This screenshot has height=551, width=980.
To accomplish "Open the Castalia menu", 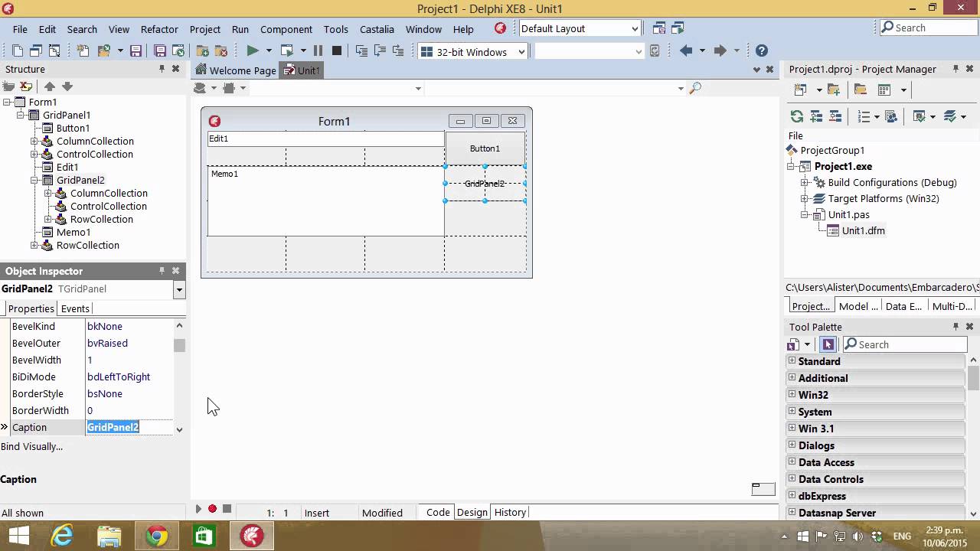I will coord(377,29).
